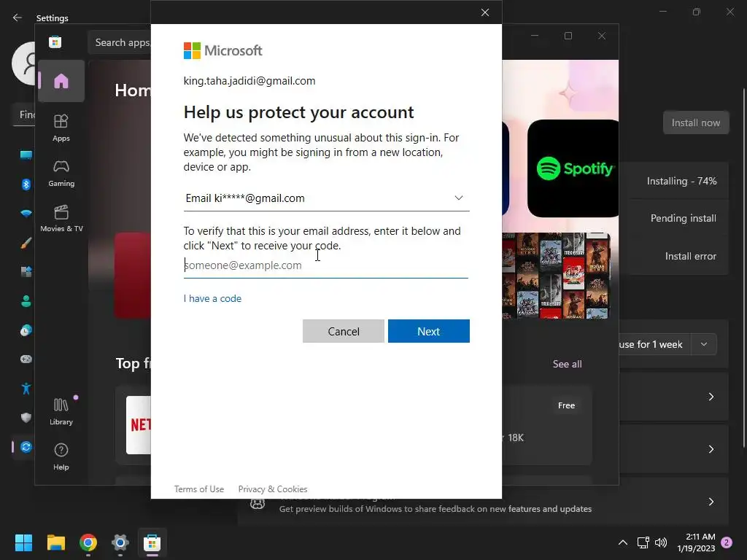Open Time & language in Settings sidebar
This screenshot has height=560, width=747.
(x=26, y=330)
